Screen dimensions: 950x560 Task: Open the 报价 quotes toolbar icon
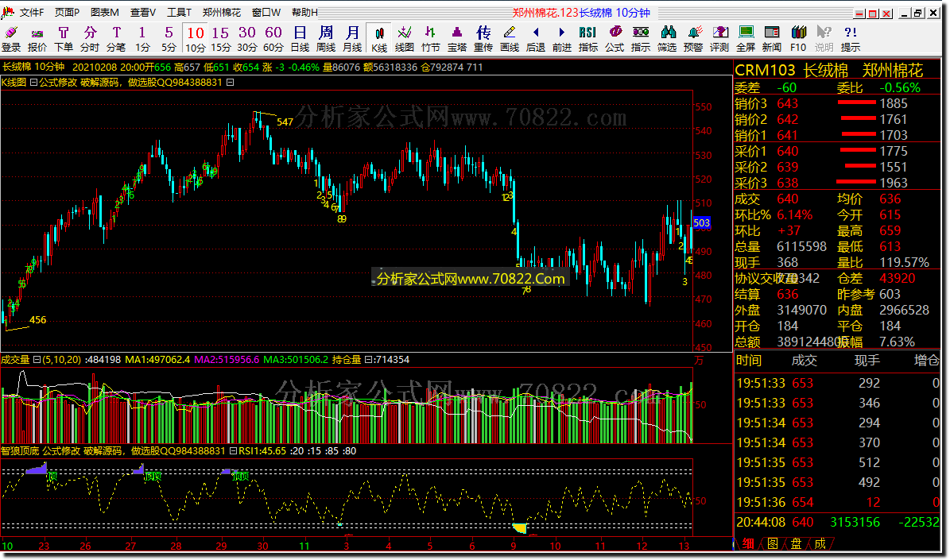37,39
